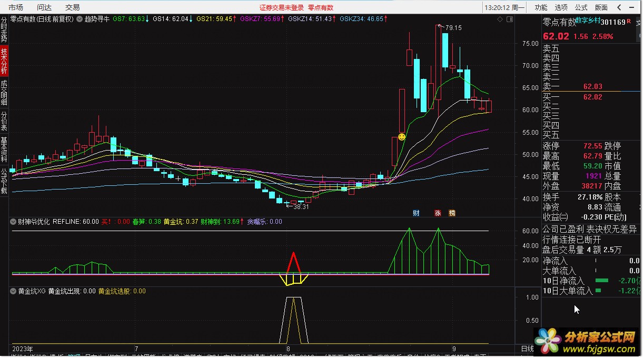Switch to 技术分析 side tab

point(4,61)
